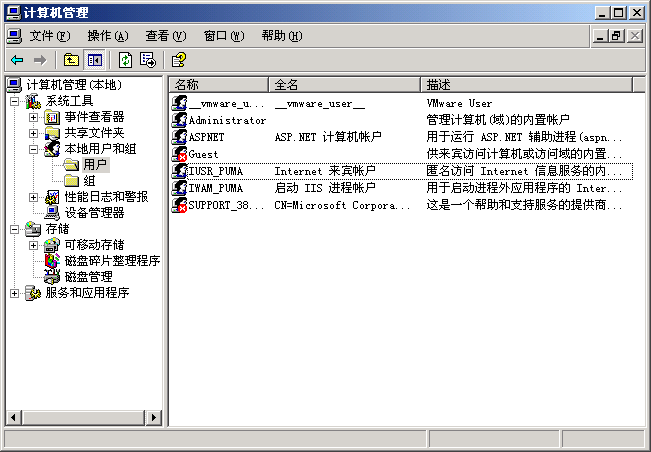The image size is (651, 452).
Task: Open the 操作(A) menu
Action: (107, 36)
